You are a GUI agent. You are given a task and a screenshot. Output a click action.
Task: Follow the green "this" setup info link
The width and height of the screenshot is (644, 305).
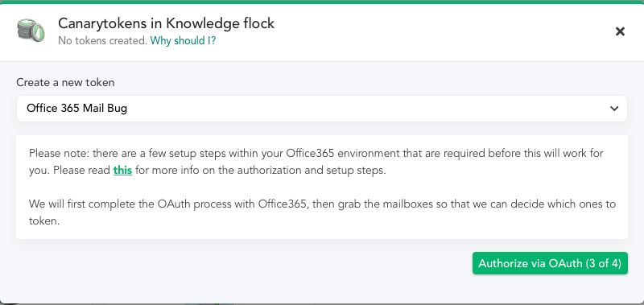[122, 170]
